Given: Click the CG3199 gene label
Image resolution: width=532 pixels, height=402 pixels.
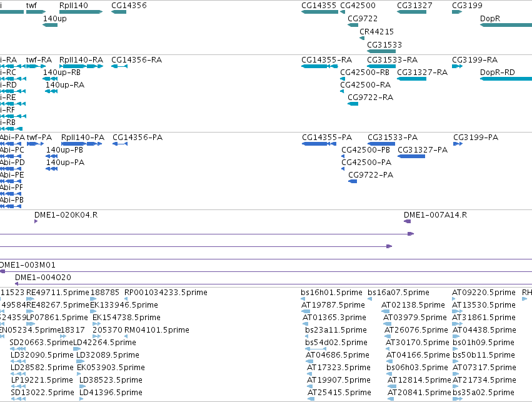Looking at the screenshot, I should pos(467,6).
